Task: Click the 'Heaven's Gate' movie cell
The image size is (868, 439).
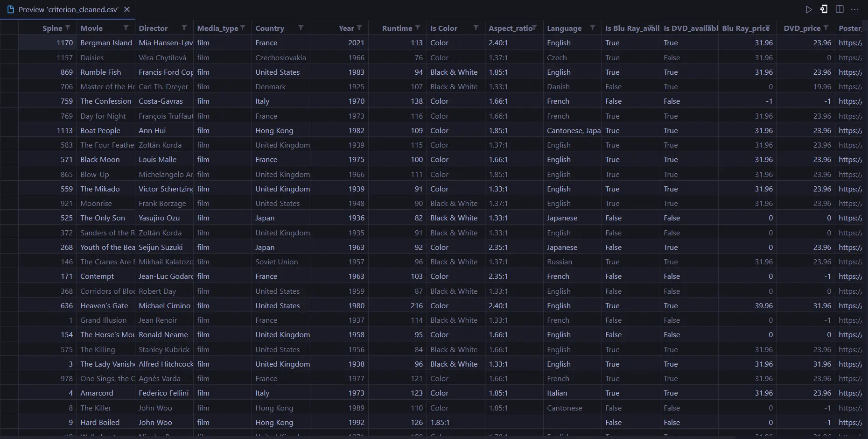Action: (106, 305)
